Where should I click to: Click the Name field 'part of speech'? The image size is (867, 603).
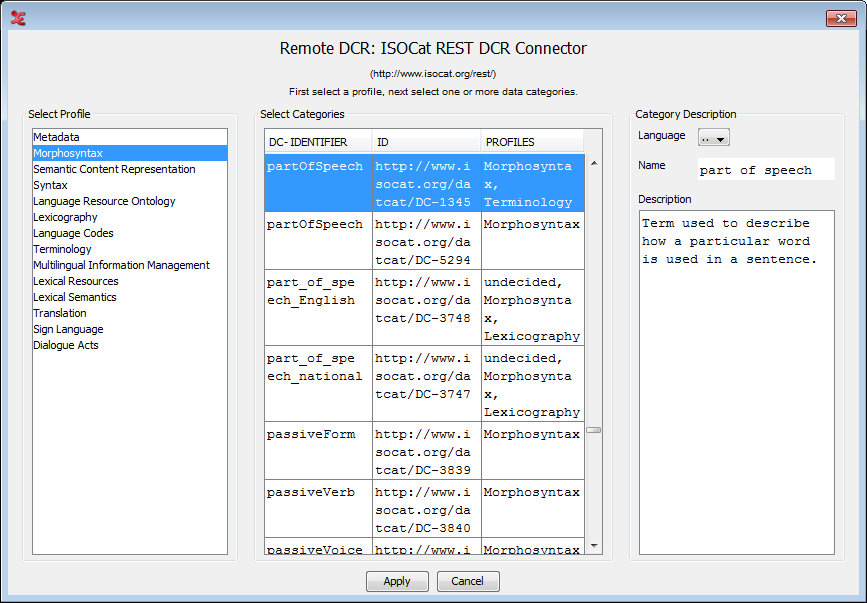tap(766, 170)
